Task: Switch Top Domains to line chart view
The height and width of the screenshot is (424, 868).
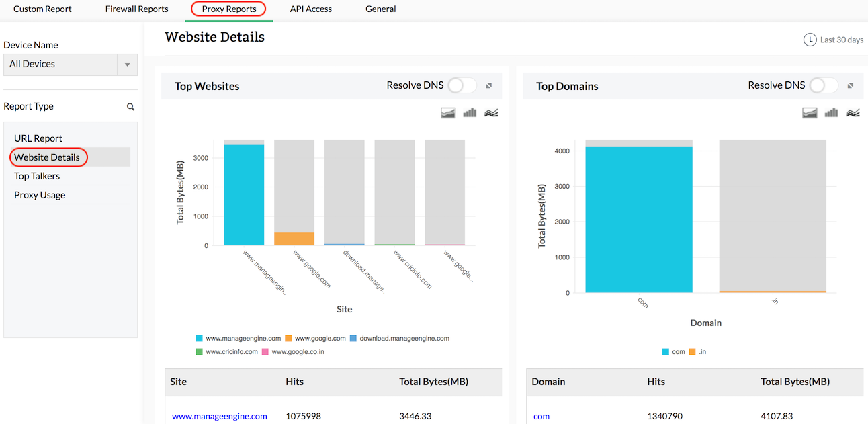Action: 853,112
